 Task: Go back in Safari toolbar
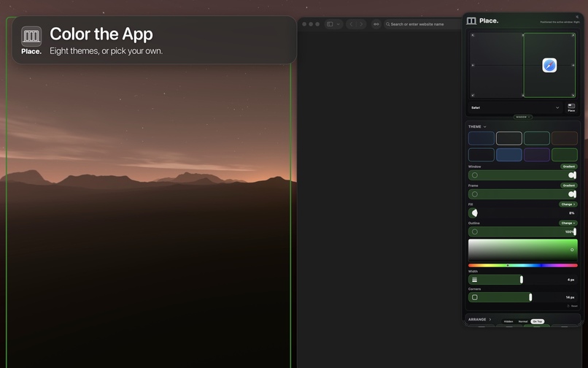(351, 24)
